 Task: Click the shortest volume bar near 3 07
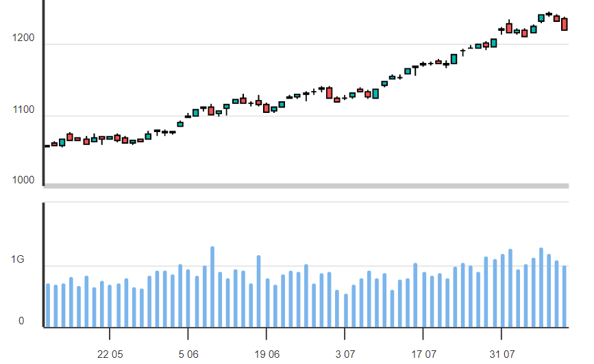[x=346, y=311]
